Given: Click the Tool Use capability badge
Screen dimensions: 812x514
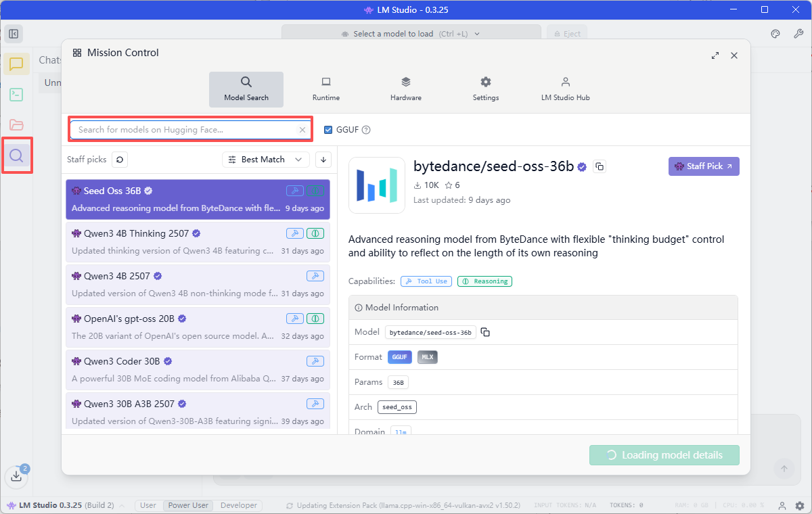Looking at the screenshot, I should pos(427,281).
